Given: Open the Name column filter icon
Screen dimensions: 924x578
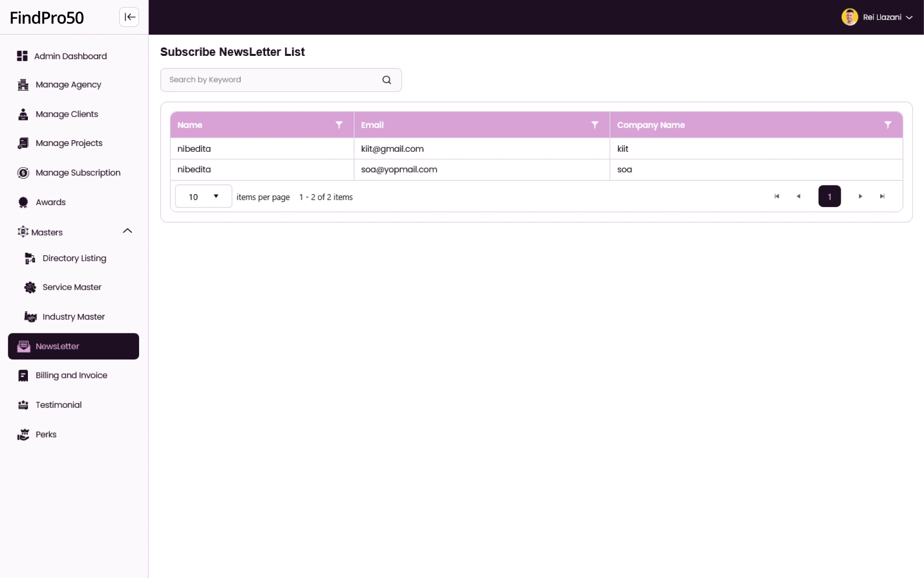Looking at the screenshot, I should tap(339, 125).
